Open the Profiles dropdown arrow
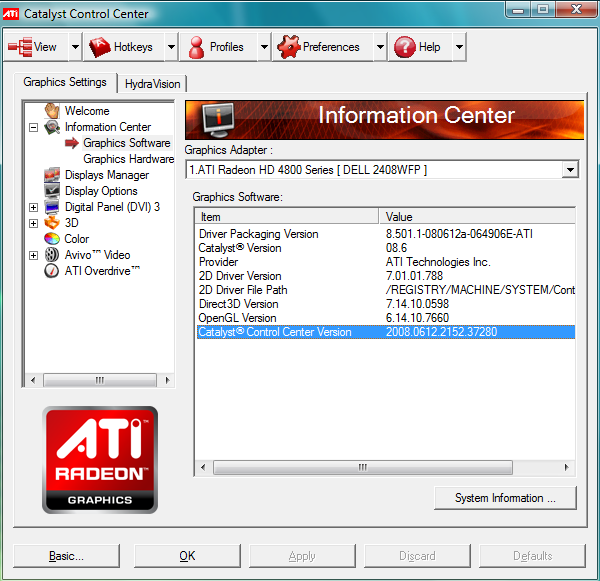 click(264, 47)
